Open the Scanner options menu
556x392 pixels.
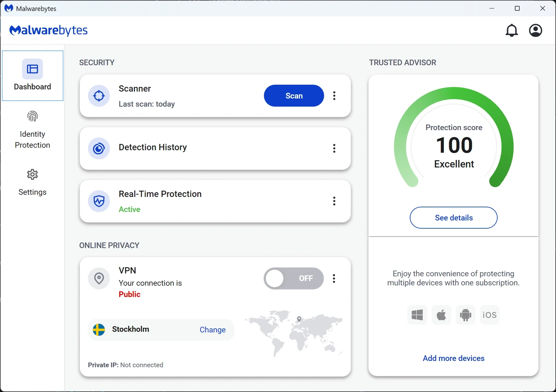pos(334,96)
